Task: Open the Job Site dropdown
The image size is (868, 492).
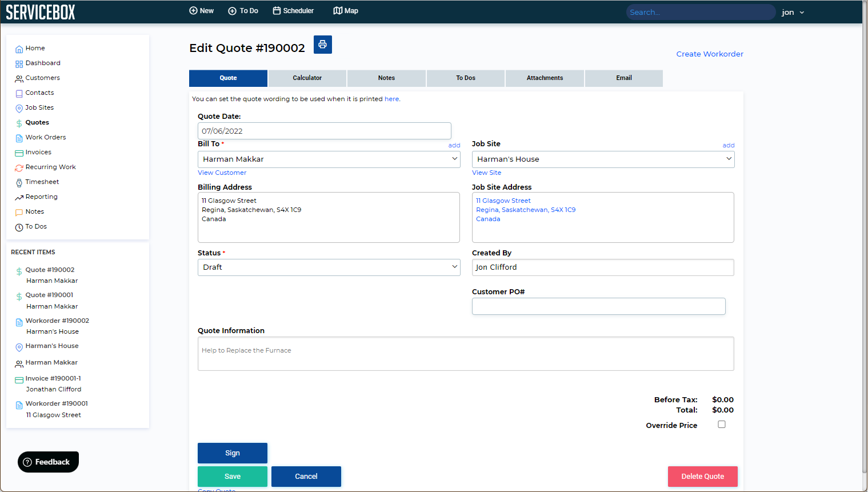Action: pyautogui.click(x=603, y=159)
